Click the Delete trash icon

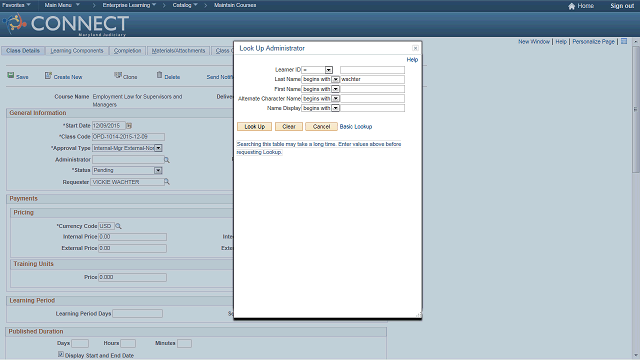coord(160,75)
